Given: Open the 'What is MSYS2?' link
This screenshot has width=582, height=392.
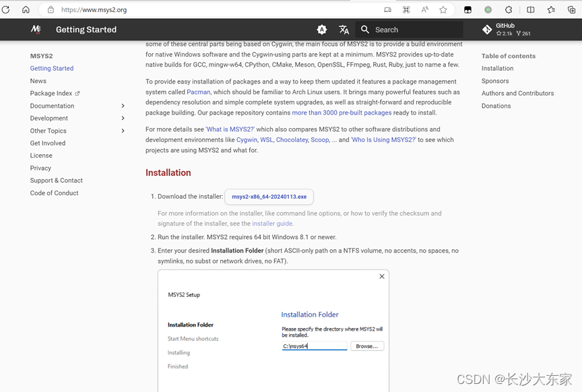Looking at the screenshot, I should 230,129.
